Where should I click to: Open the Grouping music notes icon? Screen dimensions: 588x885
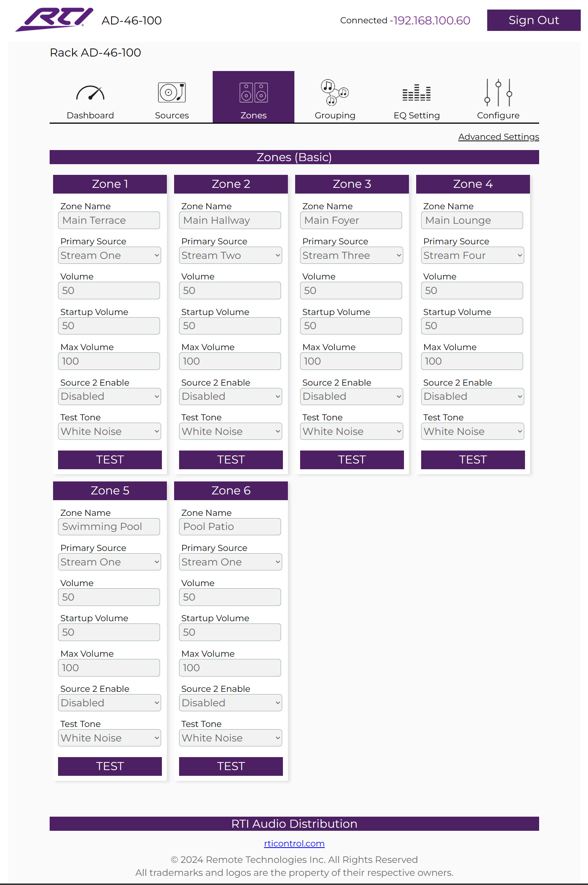pos(335,92)
